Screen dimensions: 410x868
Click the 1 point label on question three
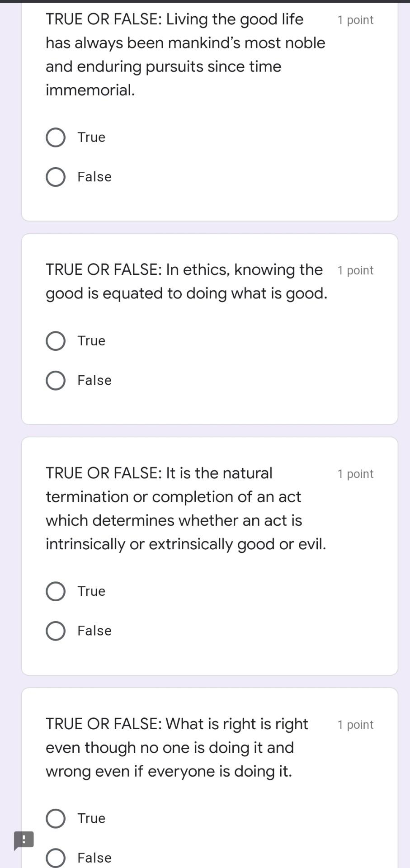point(355,474)
